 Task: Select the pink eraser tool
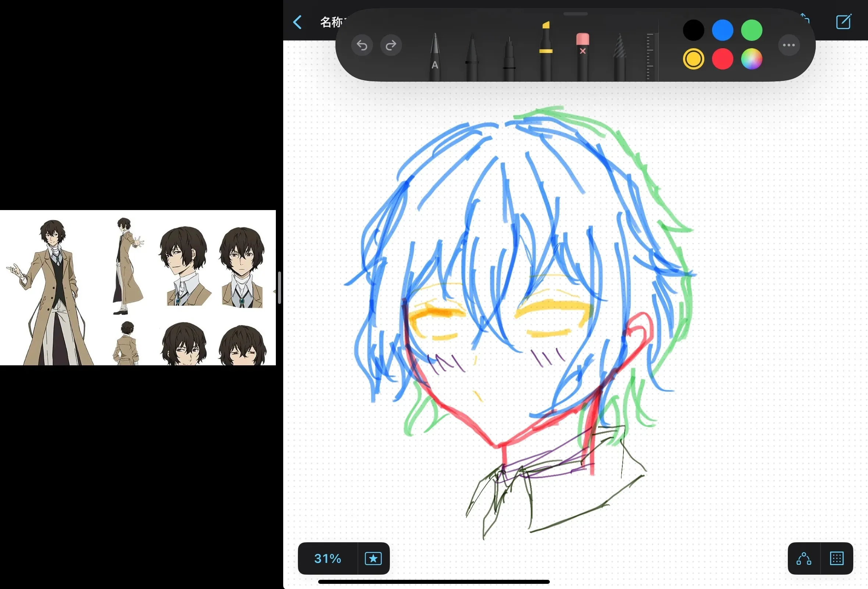(582, 56)
